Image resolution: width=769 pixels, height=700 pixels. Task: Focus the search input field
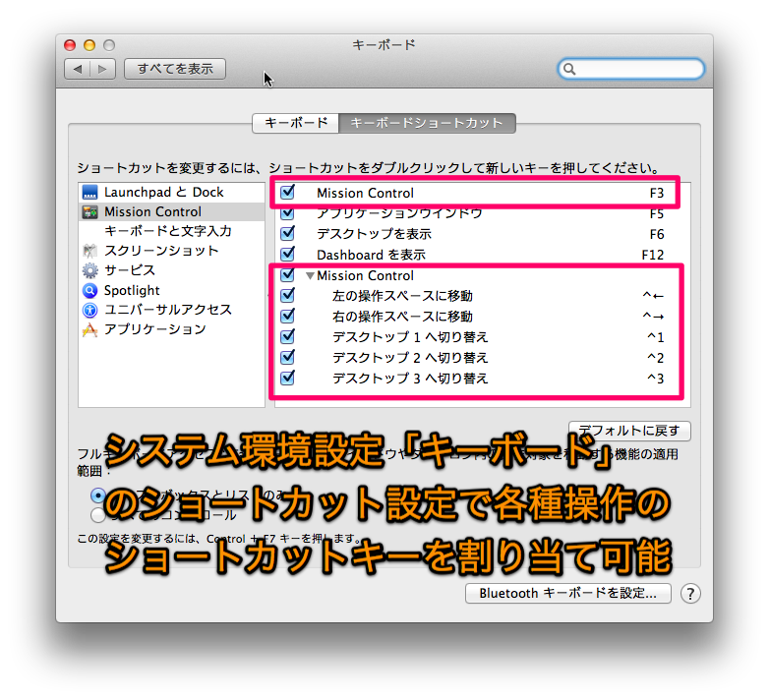[631, 69]
